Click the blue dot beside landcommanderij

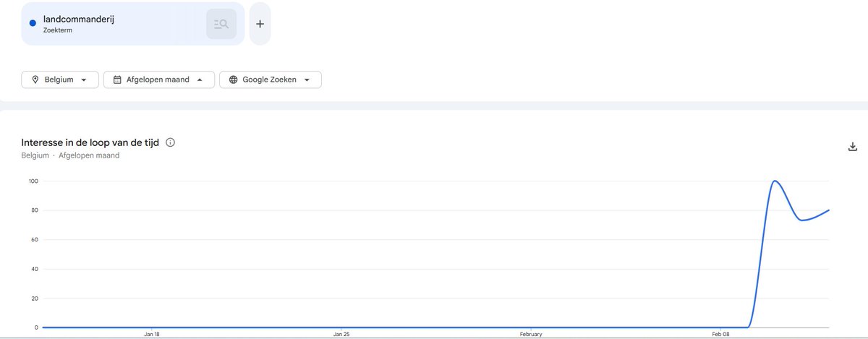tap(33, 24)
